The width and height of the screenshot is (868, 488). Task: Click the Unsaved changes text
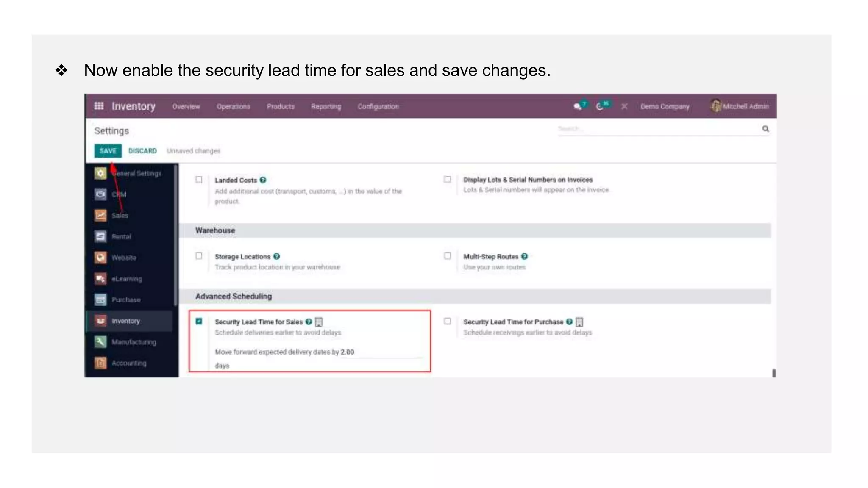click(193, 151)
